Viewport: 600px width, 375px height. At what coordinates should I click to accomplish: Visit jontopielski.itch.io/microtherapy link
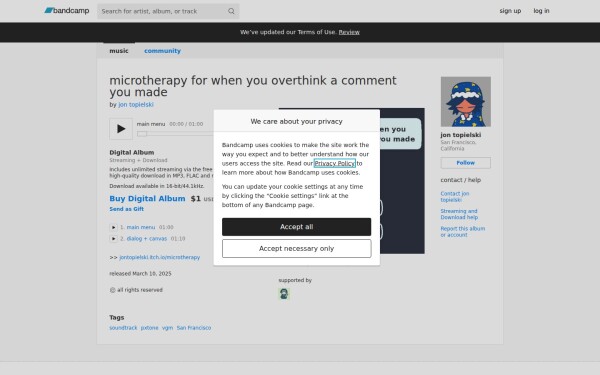[160, 257]
